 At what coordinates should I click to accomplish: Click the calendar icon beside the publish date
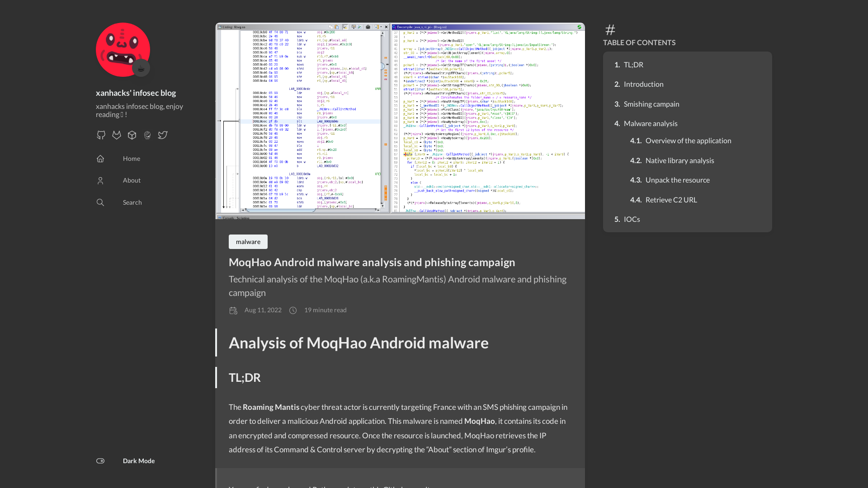233,310
